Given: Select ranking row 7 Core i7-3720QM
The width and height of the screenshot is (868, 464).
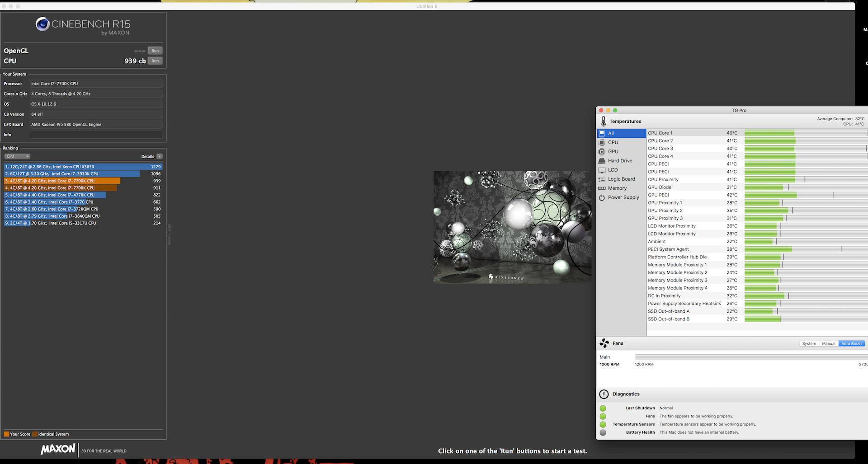Looking at the screenshot, I should click(x=83, y=209).
